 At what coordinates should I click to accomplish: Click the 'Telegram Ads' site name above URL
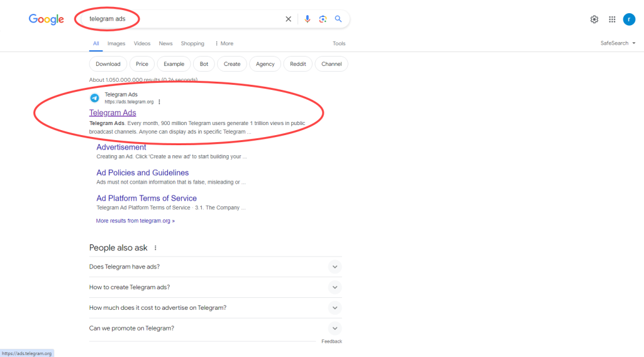121,94
